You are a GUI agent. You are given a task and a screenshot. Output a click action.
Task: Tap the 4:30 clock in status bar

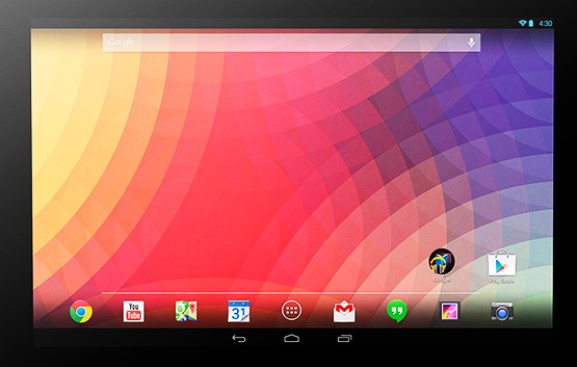tap(545, 23)
